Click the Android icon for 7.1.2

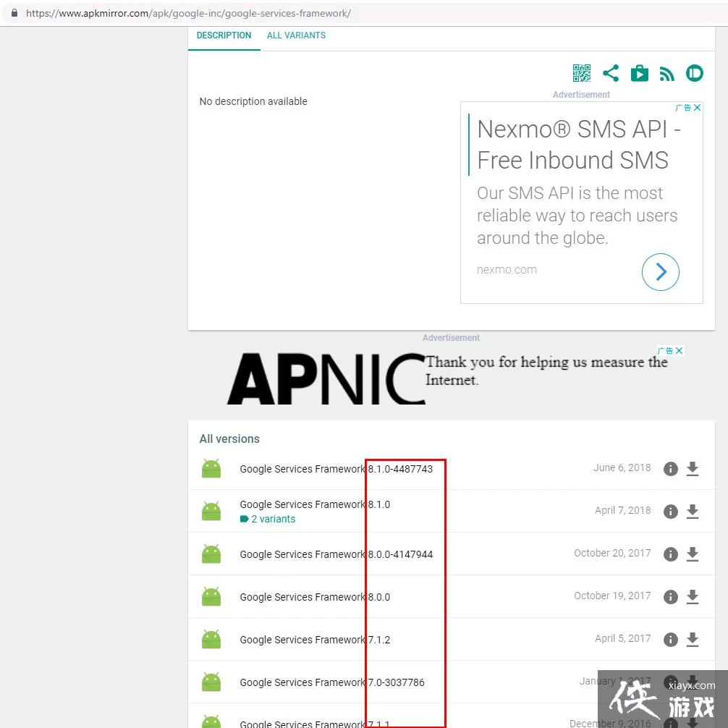pyautogui.click(x=211, y=639)
